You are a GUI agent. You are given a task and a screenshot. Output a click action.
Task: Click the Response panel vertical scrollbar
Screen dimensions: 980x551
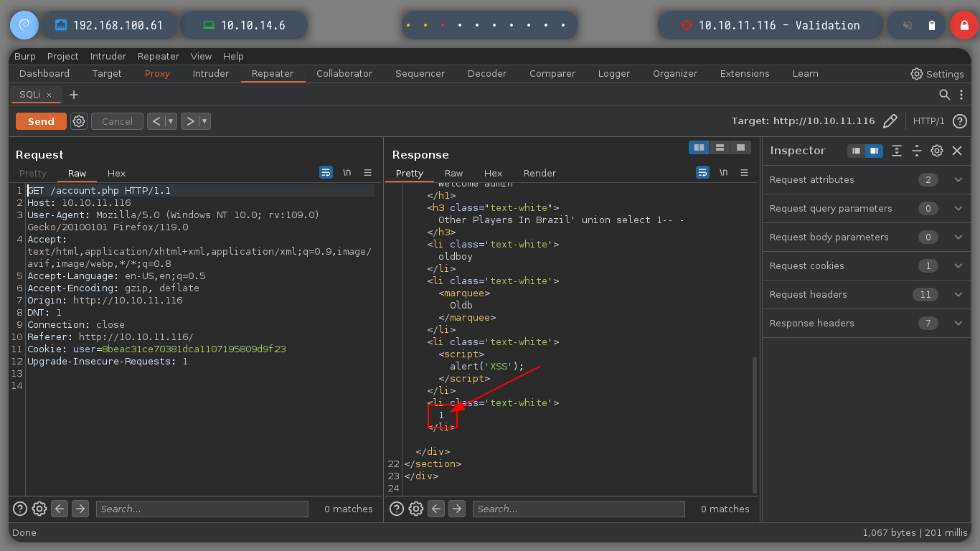[754, 423]
